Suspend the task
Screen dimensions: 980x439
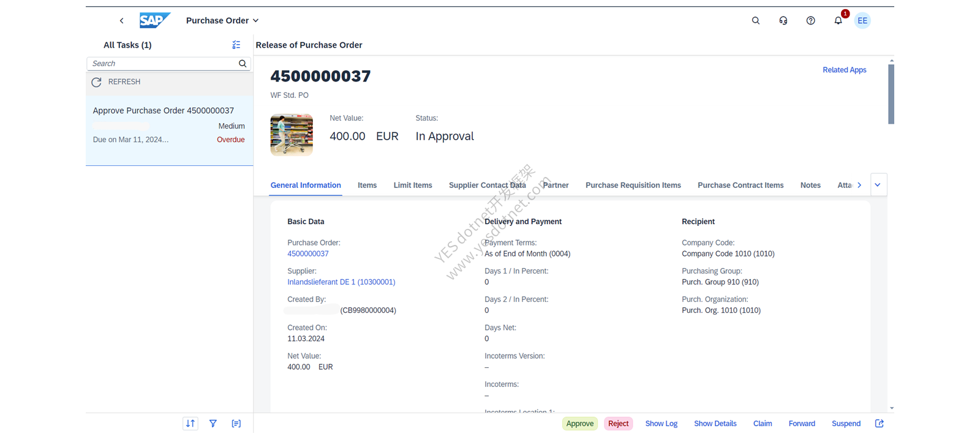tap(846, 424)
